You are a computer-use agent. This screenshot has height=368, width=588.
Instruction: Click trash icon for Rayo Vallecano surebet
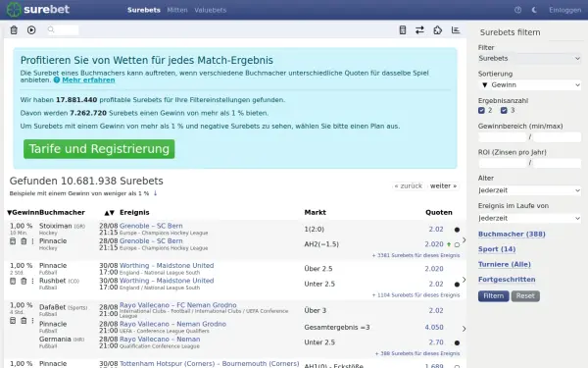point(24,321)
